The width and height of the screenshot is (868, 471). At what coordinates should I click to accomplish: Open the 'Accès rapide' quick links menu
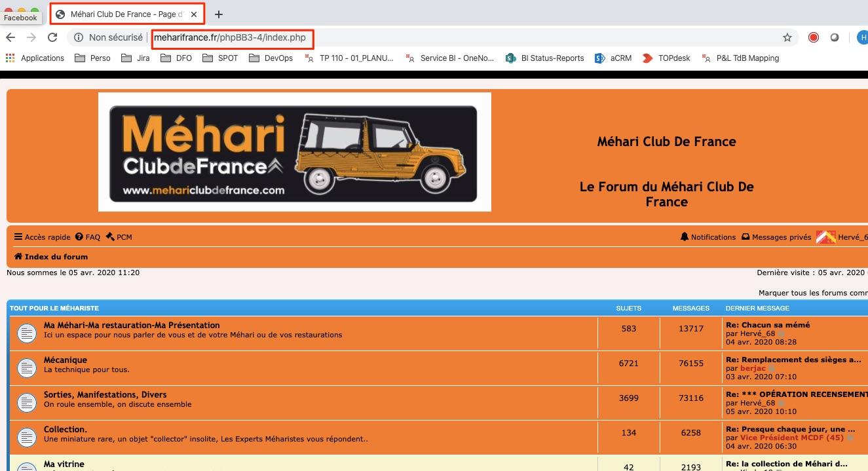point(42,237)
